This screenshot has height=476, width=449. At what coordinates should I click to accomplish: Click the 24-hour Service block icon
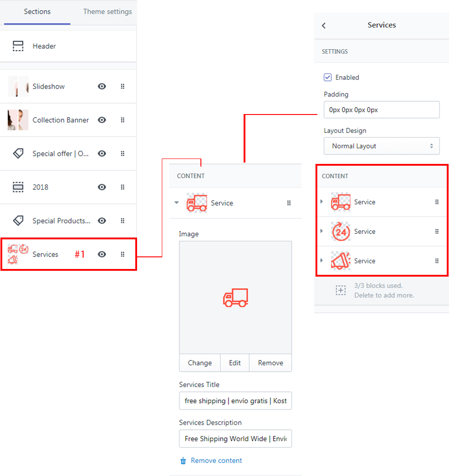pos(341,232)
